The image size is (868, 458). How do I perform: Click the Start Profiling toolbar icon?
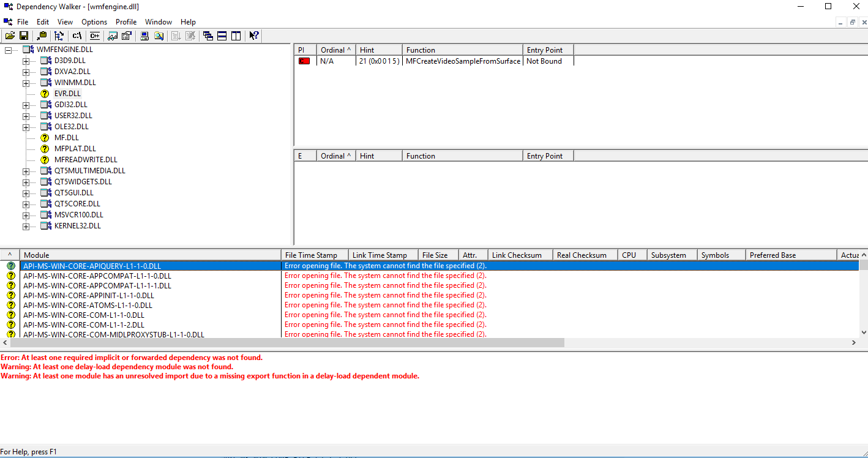[176, 36]
